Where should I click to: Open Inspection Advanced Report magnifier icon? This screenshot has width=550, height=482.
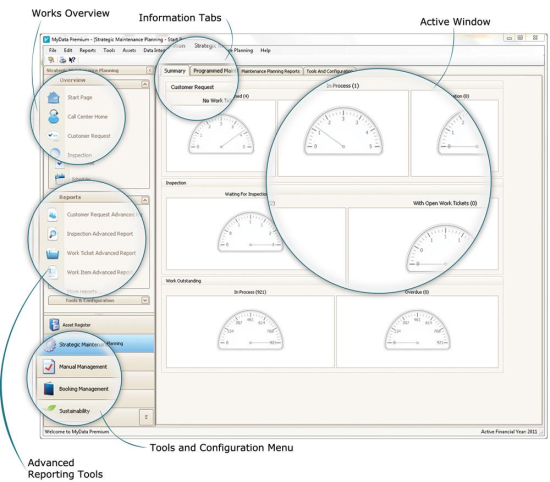tap(53, 234)
